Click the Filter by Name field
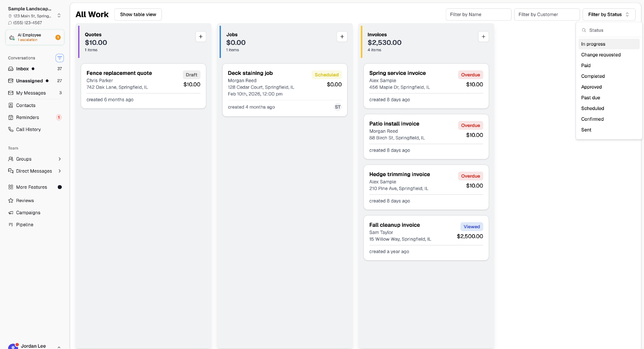Screen dimensions: 644x349 pos(478,15)
